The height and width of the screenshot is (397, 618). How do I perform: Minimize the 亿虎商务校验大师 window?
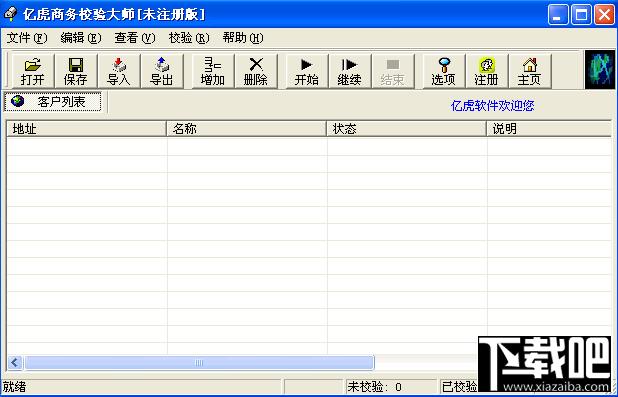558,15
